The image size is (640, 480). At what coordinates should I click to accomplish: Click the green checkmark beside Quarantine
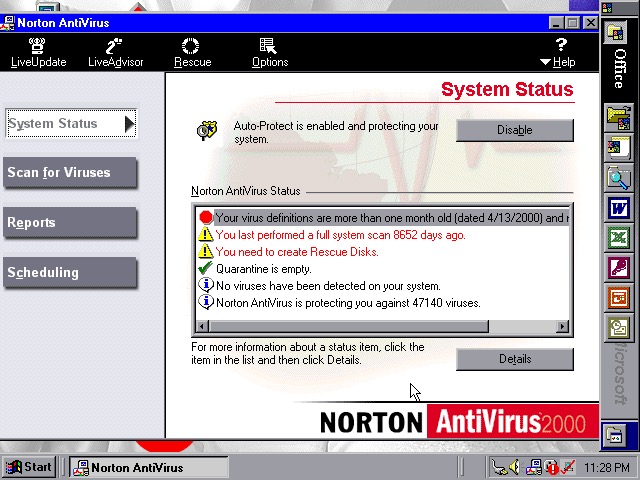(205, 268)
